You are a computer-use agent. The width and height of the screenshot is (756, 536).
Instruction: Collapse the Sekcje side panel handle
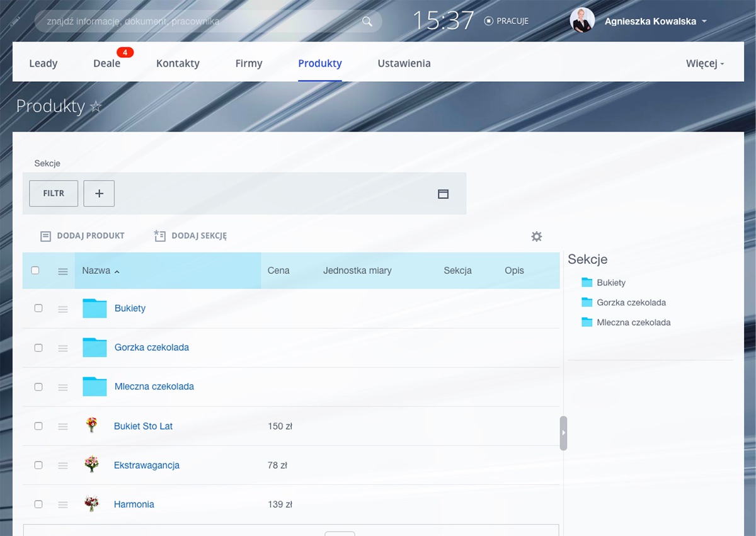point(563,433)
